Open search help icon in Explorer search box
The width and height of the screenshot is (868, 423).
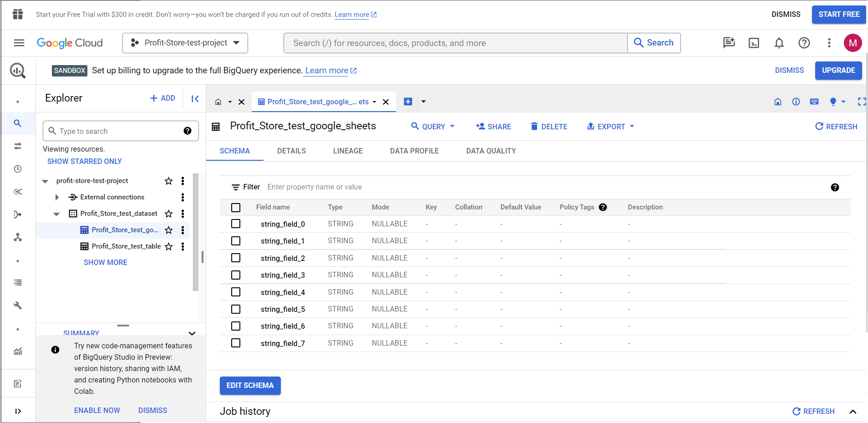[x=188, y=131]
